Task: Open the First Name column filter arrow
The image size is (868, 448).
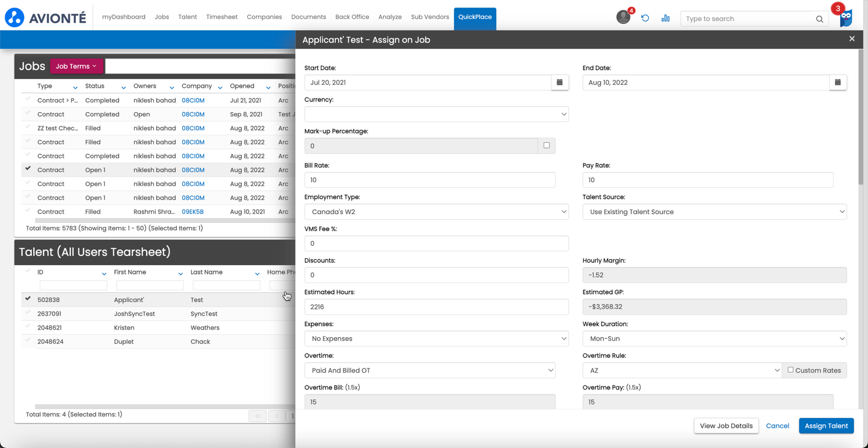Action: coord(180,274)
